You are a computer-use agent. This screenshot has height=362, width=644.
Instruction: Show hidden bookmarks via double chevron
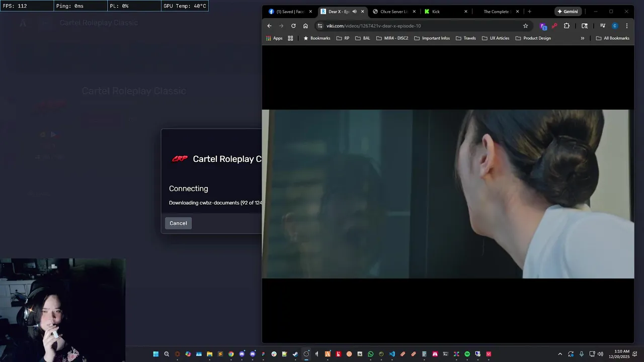[583, 38]
